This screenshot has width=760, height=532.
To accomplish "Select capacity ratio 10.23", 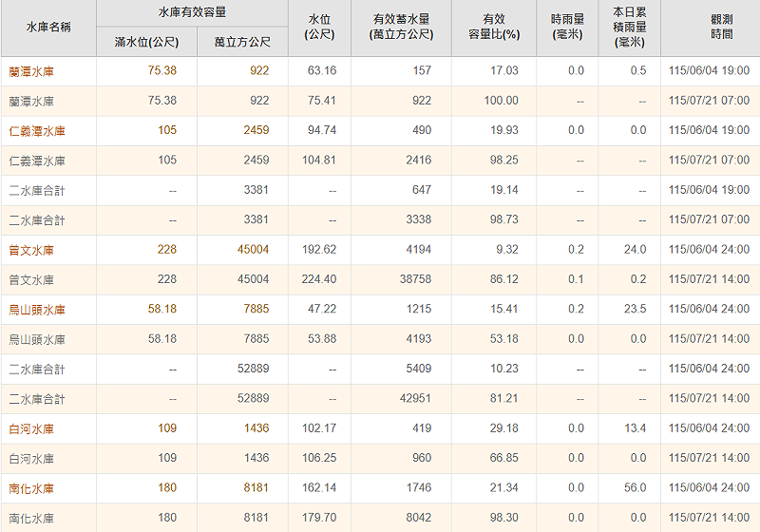I will click(504, 369).
